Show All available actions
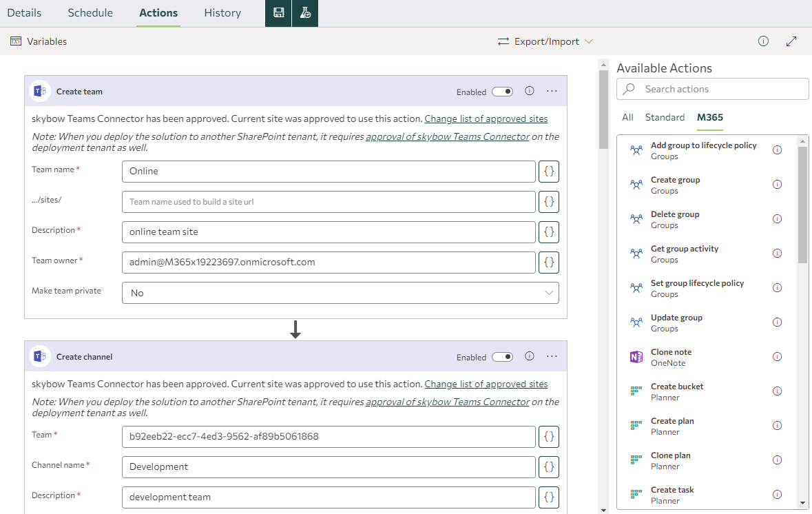Image resolution: width=812 pixels, height=514 pixels. [627, 117]
